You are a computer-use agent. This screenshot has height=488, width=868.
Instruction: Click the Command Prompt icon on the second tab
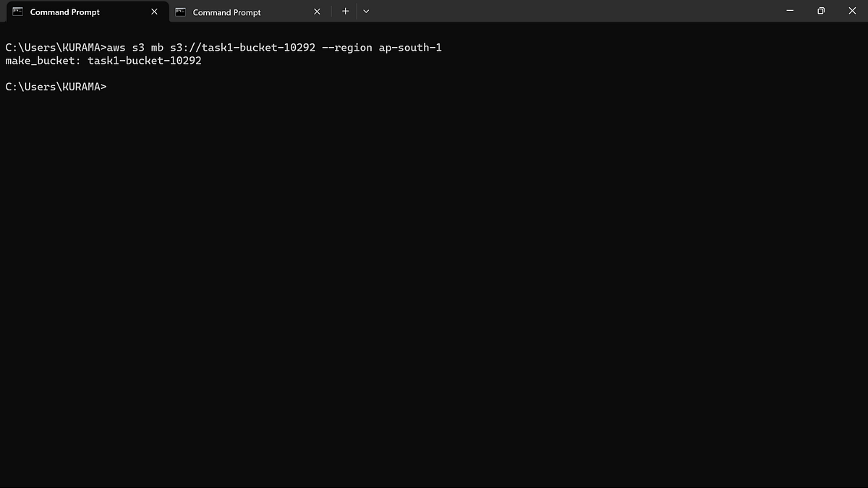tap(179, 12)
